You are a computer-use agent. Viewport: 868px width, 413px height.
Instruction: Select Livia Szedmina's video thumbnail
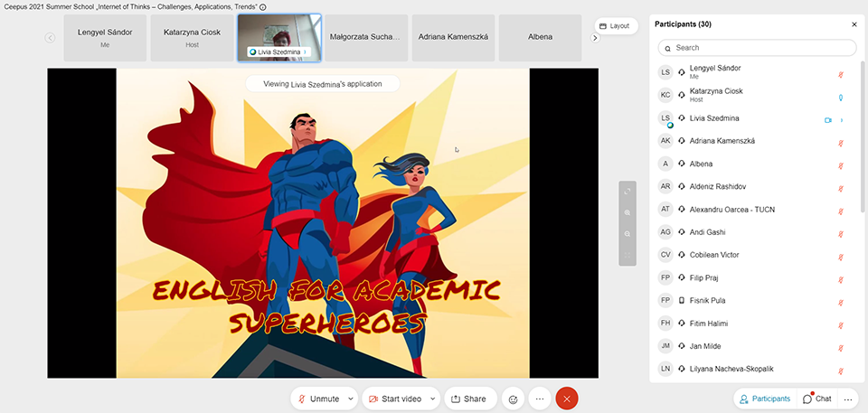pos(279,38)
